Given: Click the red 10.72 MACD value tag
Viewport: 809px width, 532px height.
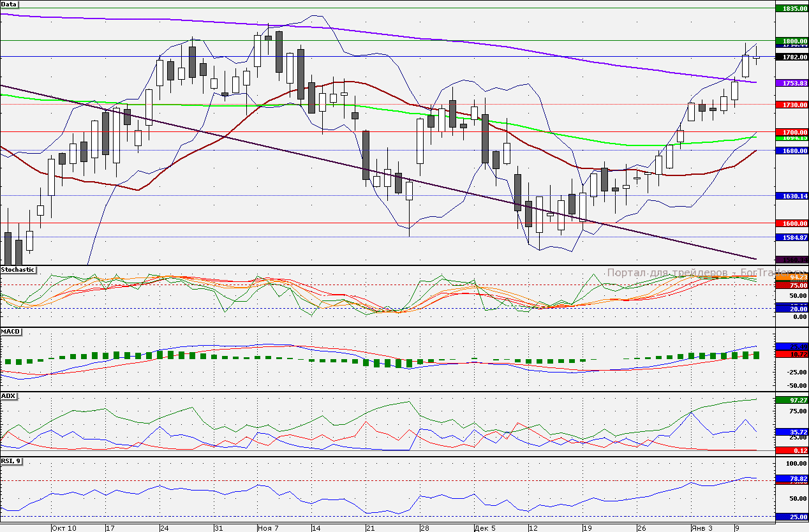Looking at the screenshot, I should (x=792, y=353).
